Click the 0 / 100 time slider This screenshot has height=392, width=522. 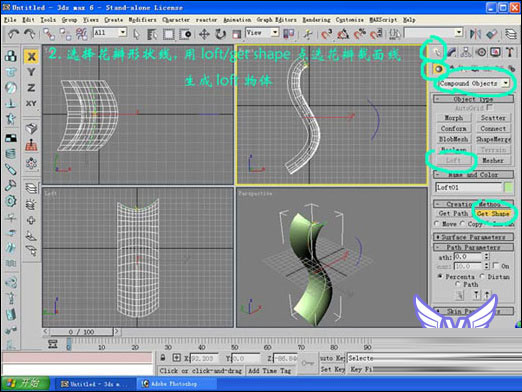pos(81,332)
